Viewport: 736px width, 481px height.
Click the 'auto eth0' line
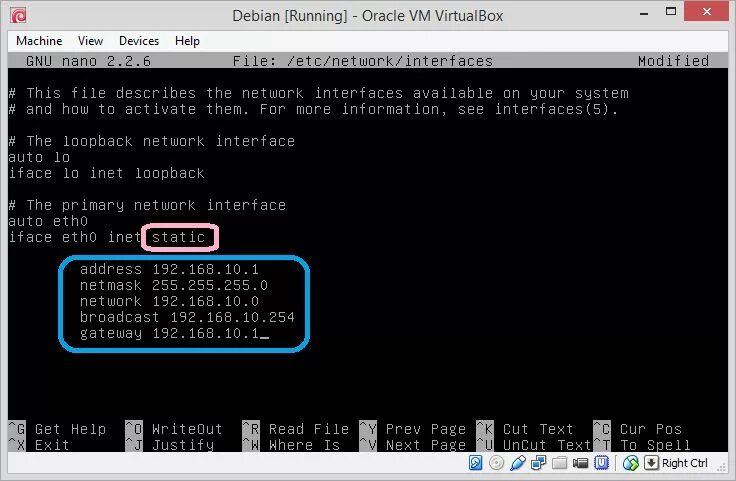point(48,221)
